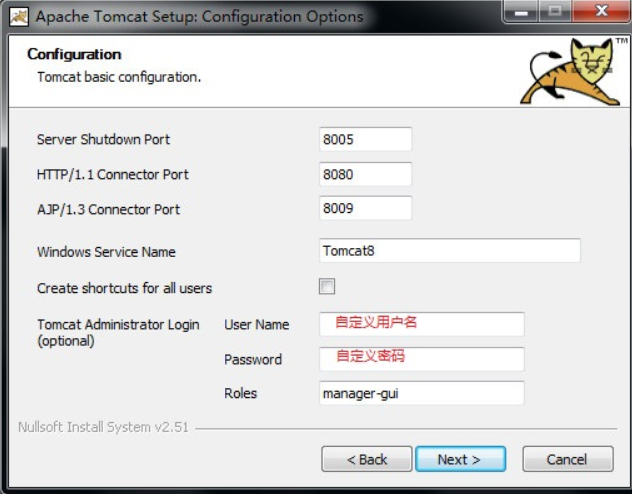The height and width of the screenshot is (494, 632).
Task: Click the Password input box
Action: pyautogui.click(x=422, y=359)
